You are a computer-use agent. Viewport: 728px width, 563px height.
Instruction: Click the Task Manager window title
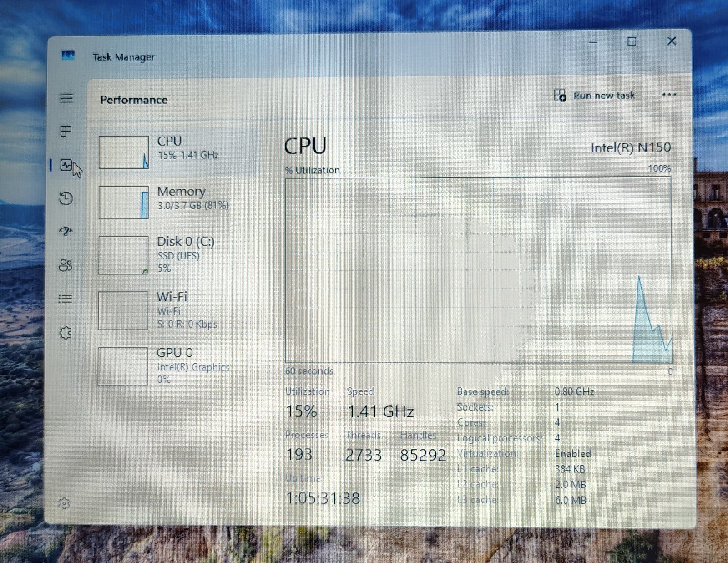point(123,57)
